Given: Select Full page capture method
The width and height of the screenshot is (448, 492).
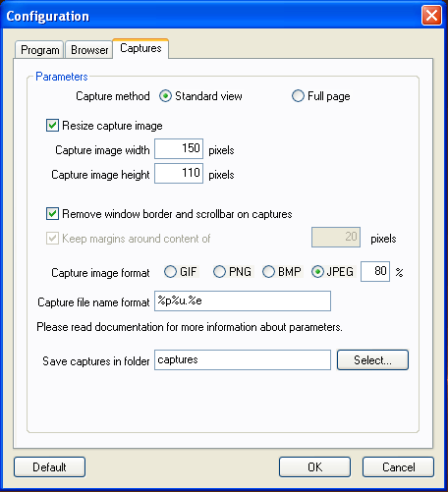Looking at the screenshot, I should coord(298,96).
